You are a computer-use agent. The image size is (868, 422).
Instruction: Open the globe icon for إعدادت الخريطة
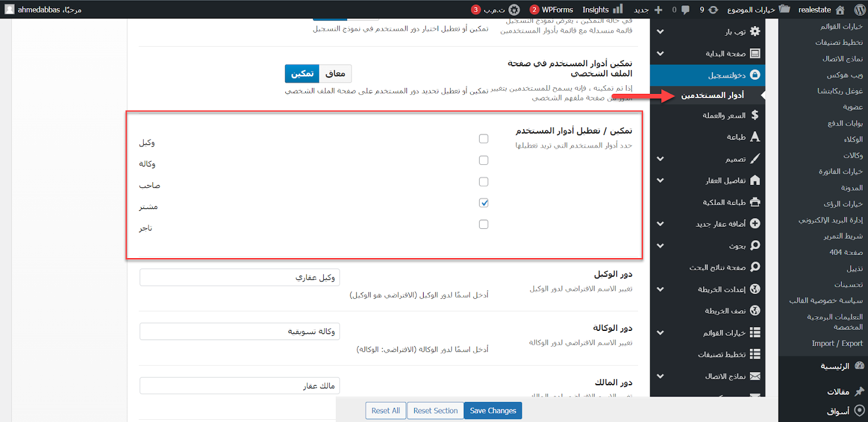click(755, 289)
